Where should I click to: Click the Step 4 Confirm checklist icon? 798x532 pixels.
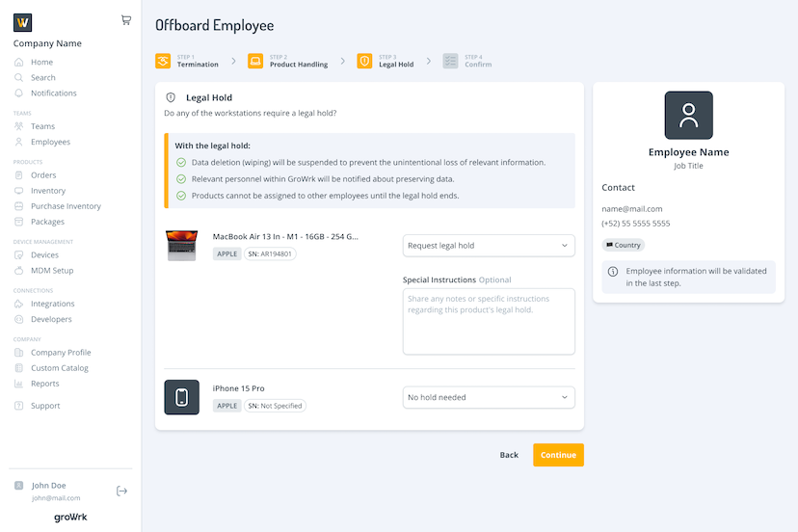tap(450, 61)
